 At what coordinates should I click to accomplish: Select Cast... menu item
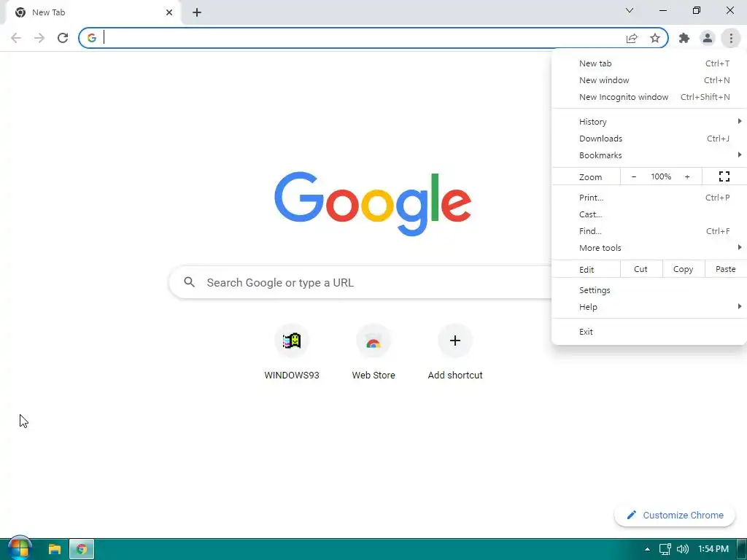[x=649, y=214]
